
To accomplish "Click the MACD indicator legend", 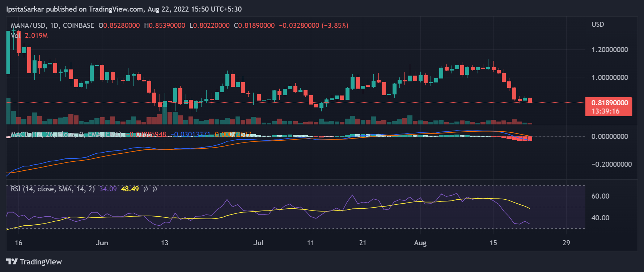I will (66, 134).
